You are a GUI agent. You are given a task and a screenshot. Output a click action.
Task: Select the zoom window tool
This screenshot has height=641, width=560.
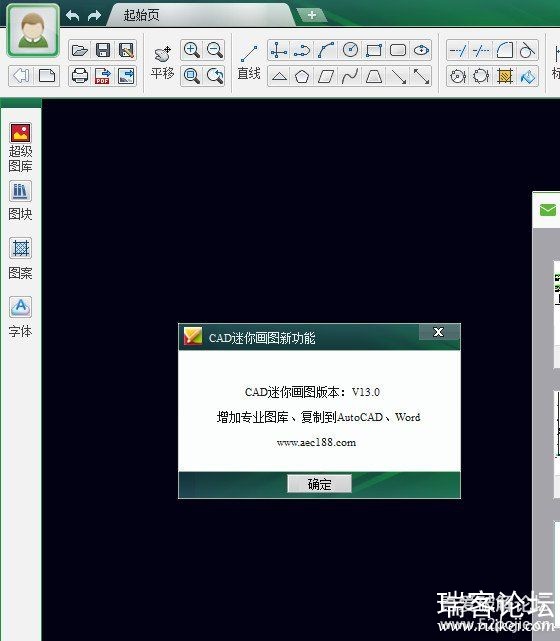pos(191,76)
